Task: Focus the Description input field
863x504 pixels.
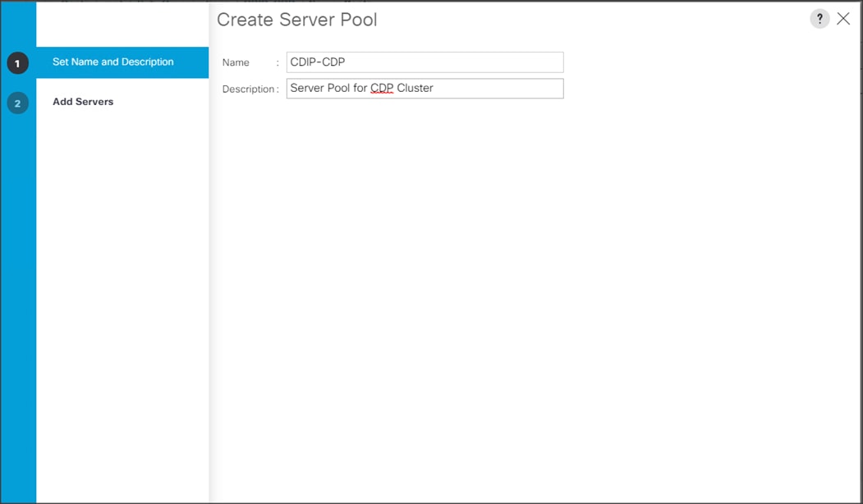Action: (x=425, y=88)
